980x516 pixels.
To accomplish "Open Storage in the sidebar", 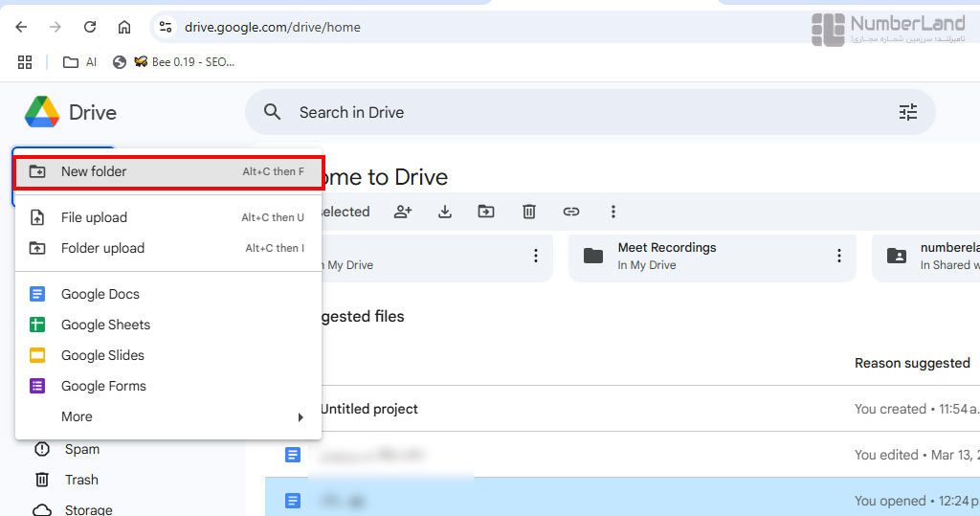I will click(89, 509).
